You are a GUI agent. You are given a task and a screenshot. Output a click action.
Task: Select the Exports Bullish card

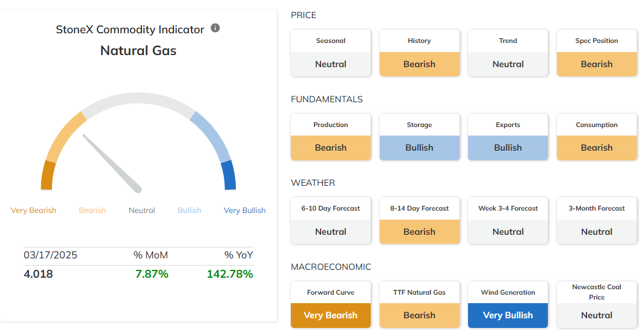click(508, 137)
